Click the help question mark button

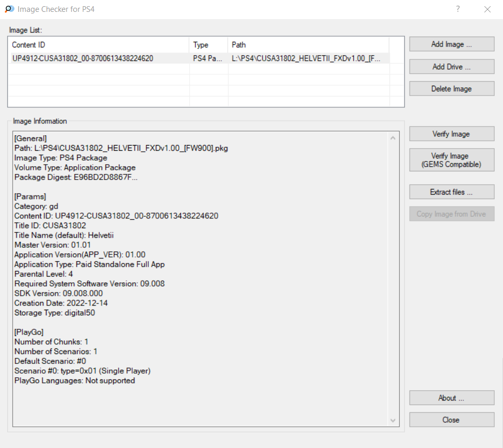[458, 9]
